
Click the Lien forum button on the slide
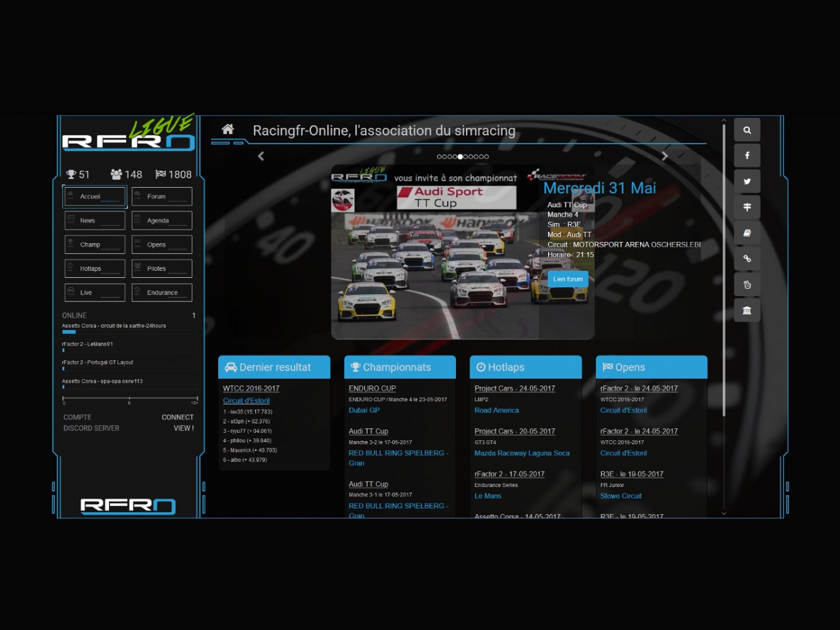pyautogui.click(x=568, y=279)
